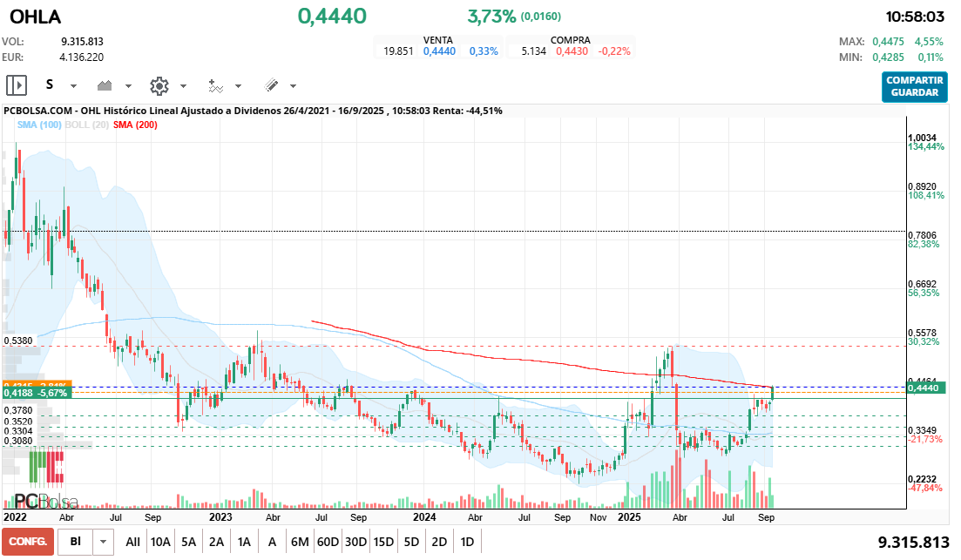Choose the 2A time range
Screen dimensions: 961x560
click(x=216, y=542)
